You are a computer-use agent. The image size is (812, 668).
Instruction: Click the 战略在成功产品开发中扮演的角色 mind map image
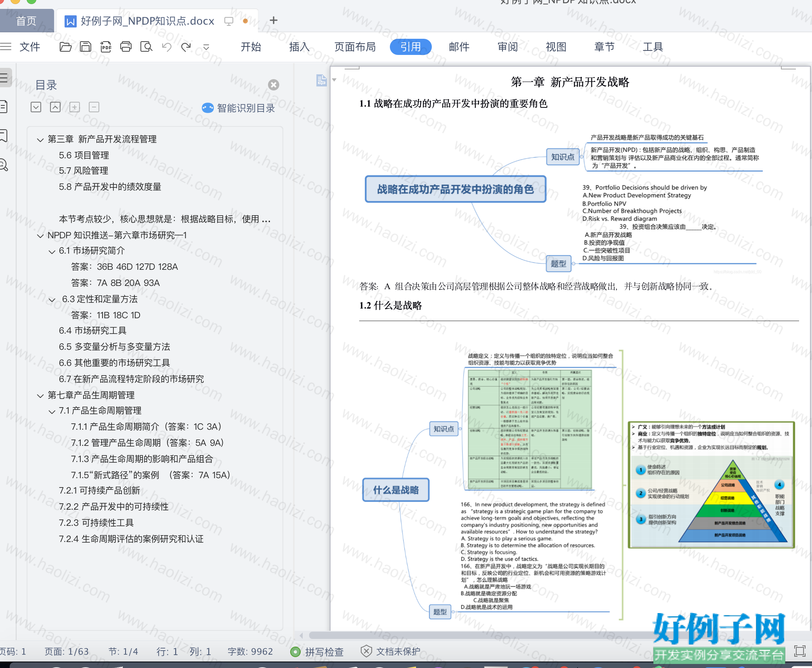563,202
